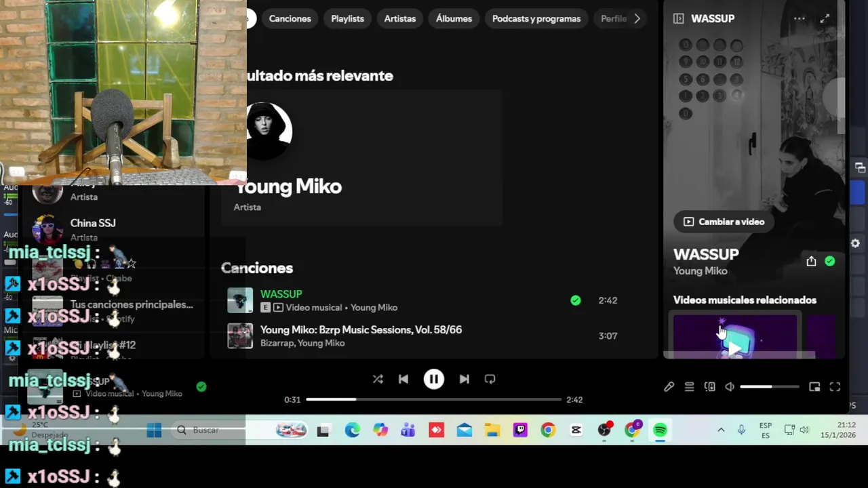The image size is (868, 488).
Task: Open the Canciones filter tab
Action: (290, 18)
